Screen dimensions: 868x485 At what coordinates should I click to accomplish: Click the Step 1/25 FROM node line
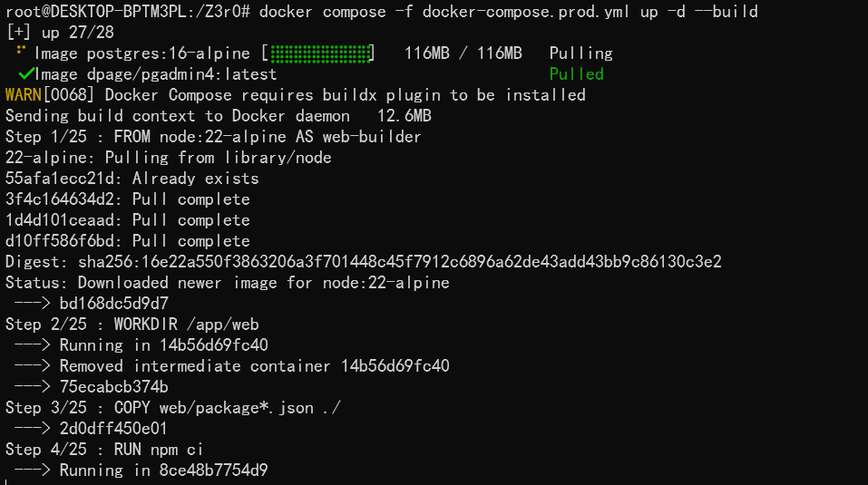tap(213, 137)
